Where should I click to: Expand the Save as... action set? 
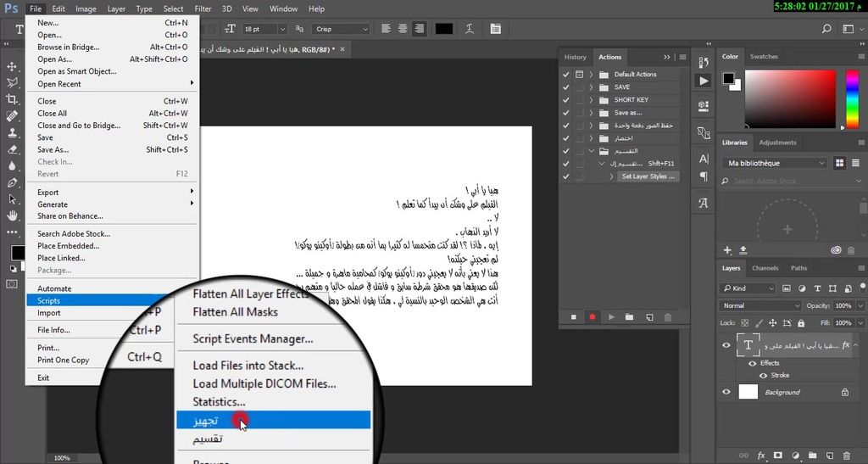(591, 113)
